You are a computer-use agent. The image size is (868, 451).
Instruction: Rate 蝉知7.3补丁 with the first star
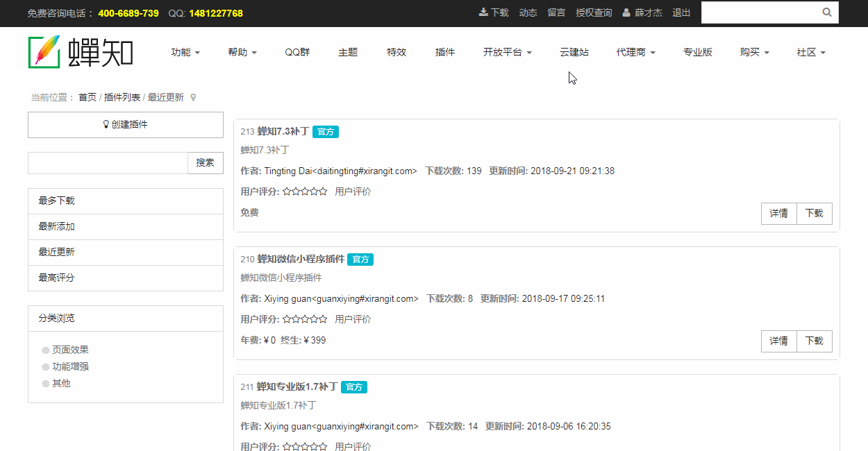287,192
